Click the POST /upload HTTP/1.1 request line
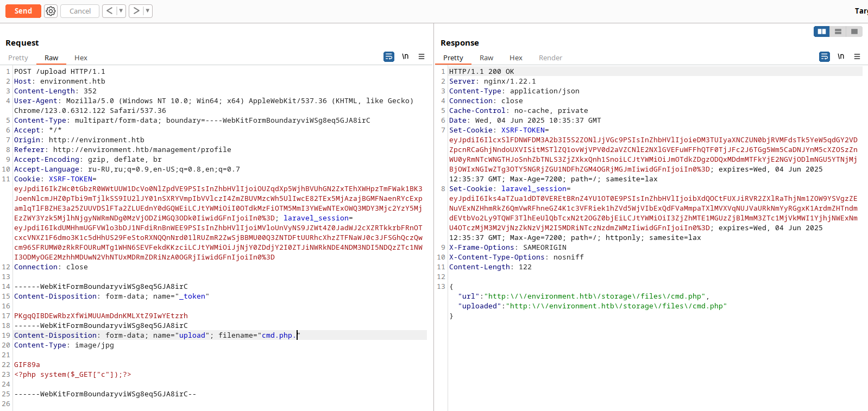Image resolution: width=868 pixels, height=411 pixels. click(x=60, y=72)
